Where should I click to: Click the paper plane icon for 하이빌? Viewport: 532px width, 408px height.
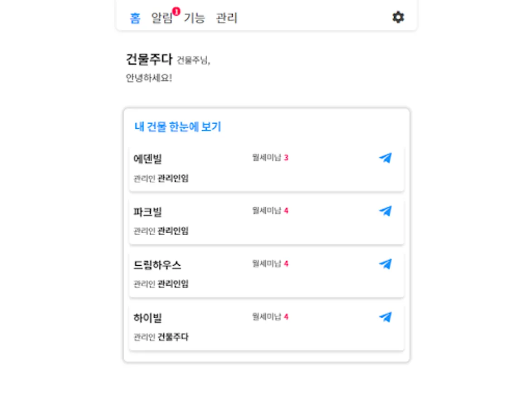click(x=385, y=317)
